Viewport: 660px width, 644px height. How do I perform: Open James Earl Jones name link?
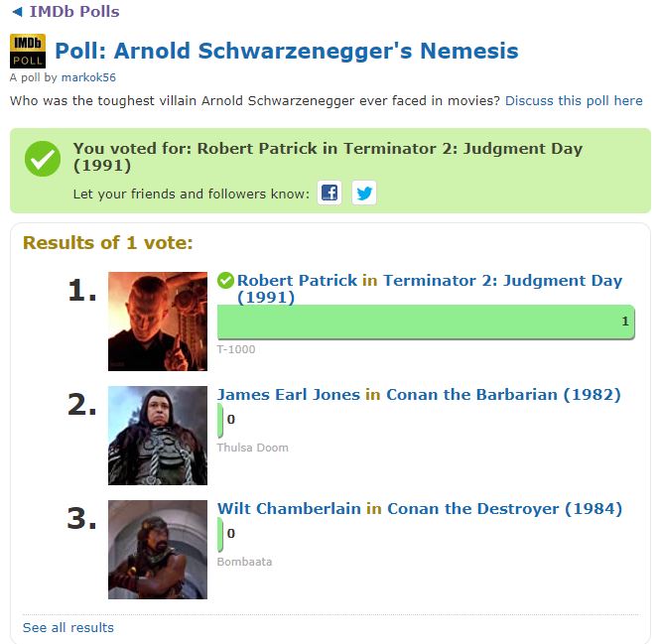tap(289, 395)
